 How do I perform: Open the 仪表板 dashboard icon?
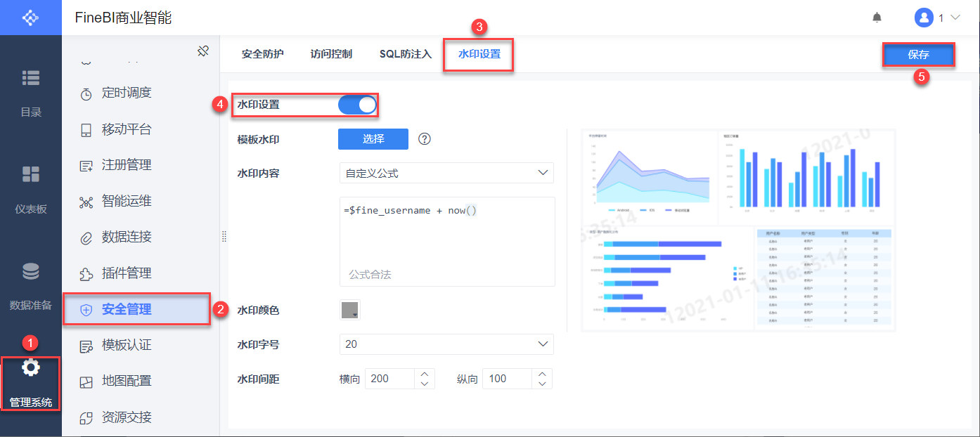point(31,174)
